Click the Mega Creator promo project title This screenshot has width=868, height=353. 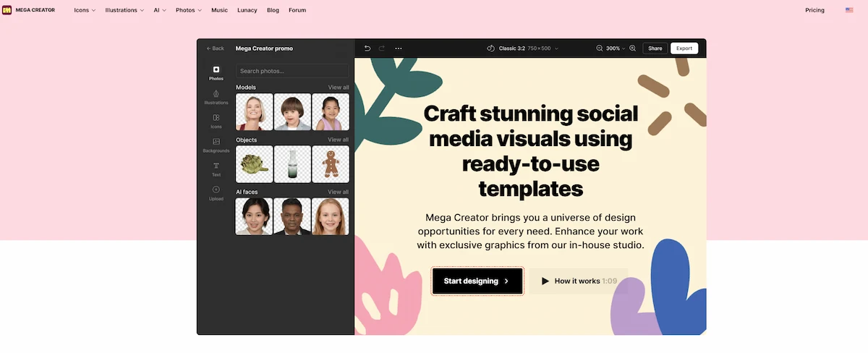(264, 48)
